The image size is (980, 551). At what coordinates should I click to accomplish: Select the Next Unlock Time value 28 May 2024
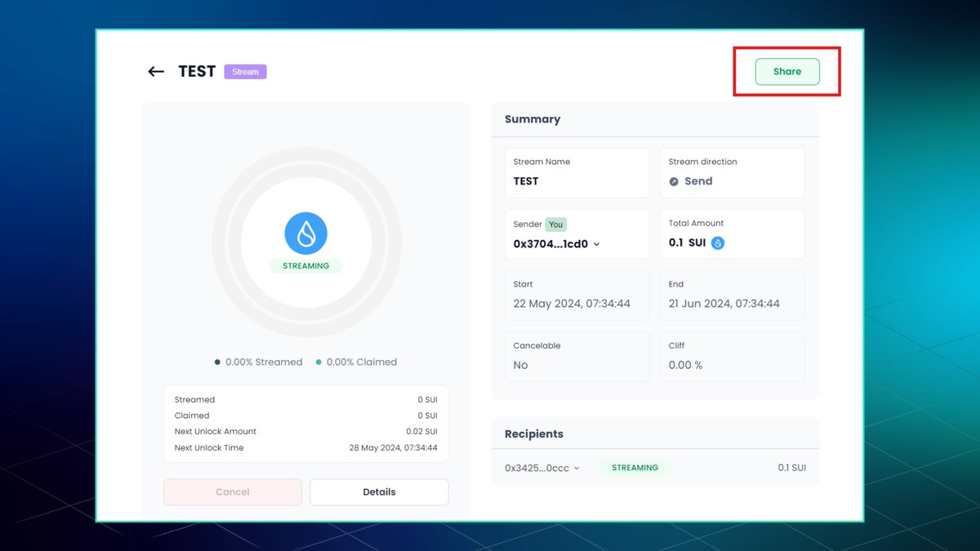394,448
